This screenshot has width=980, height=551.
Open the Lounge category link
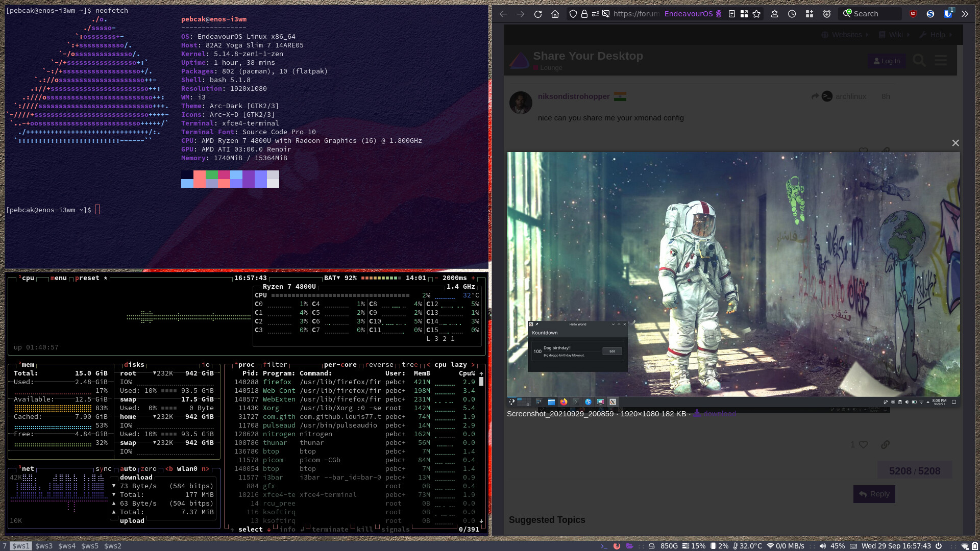(x=551, y=67)
